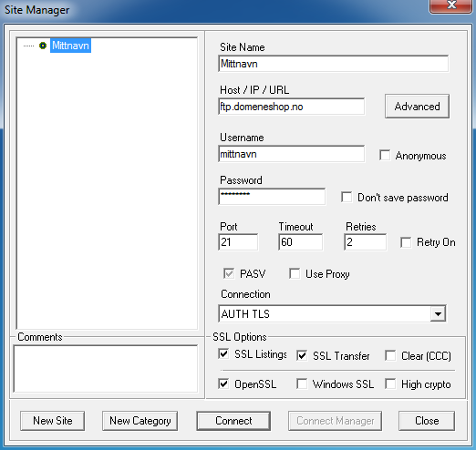The image size is (476, 450).
Task: Open the Connection type dropdown arrow
Action: point(438,313)
